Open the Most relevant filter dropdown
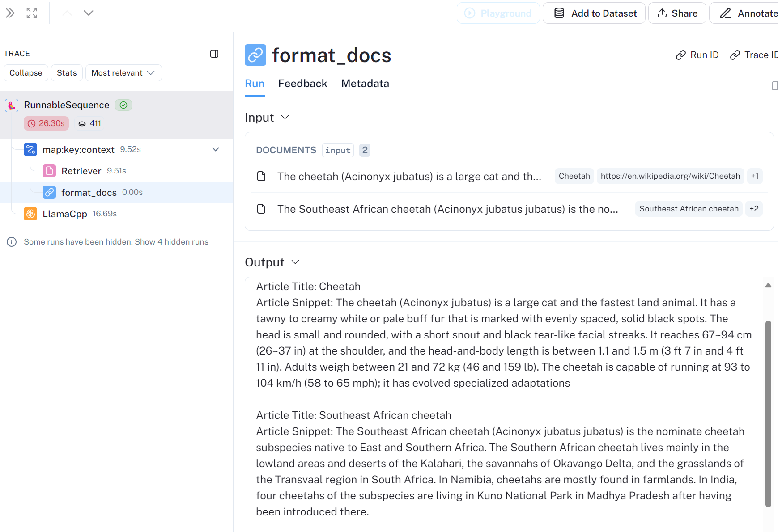Screen dimensions: 778x532 (123, 73)
